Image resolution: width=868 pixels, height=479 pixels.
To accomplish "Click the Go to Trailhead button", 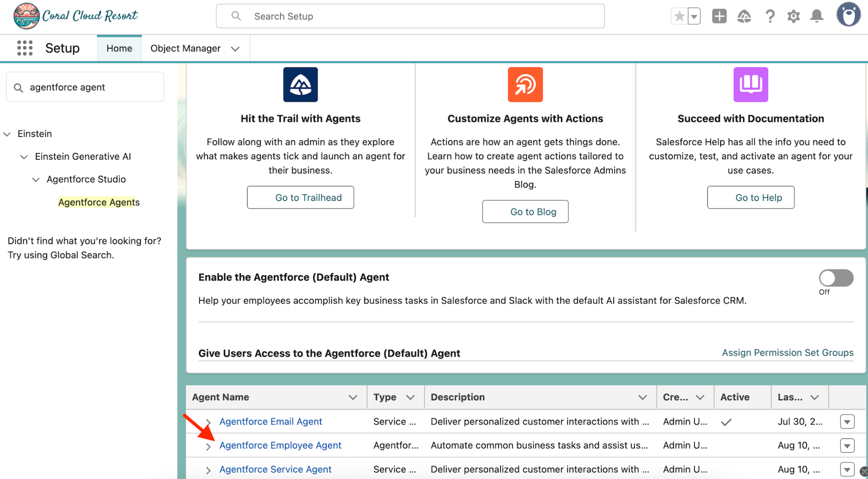I will pyautogui.click(x=300, y=197).
